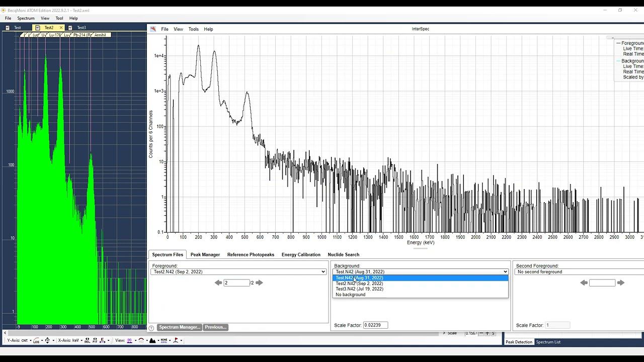
Task: Click second foreground Scale Factor field
Action: [557, 325]
